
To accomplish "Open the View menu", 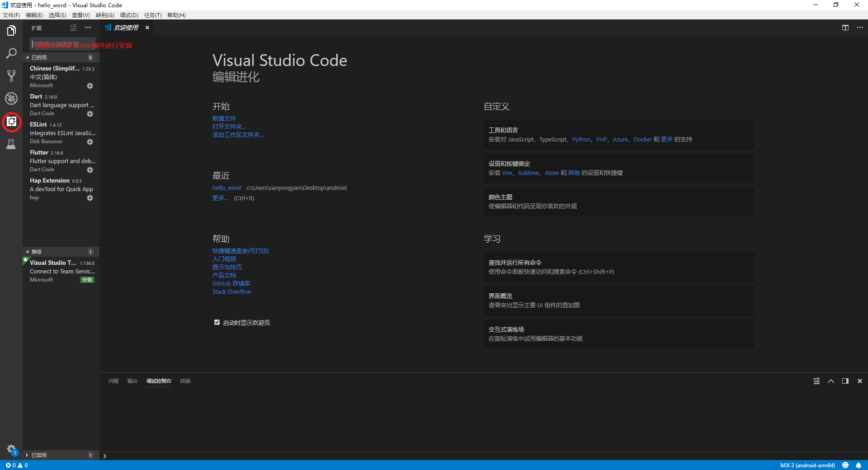I will 81,15.
